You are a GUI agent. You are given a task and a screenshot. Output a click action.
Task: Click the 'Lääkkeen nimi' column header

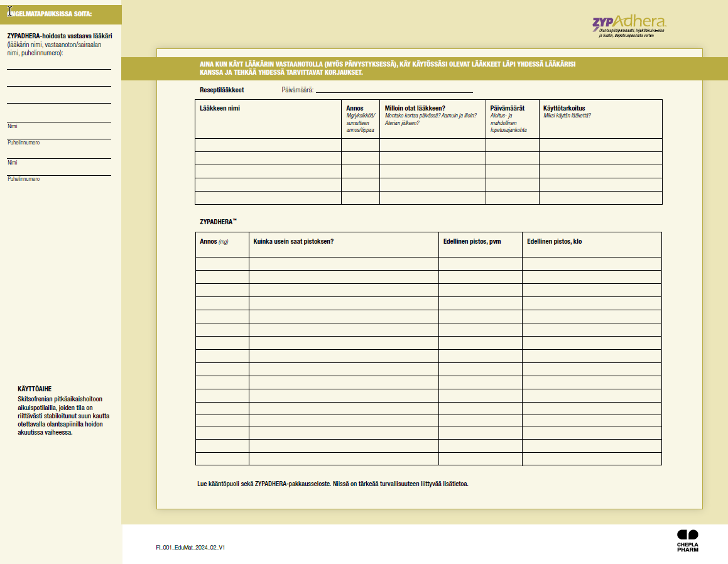coord(220,108)
